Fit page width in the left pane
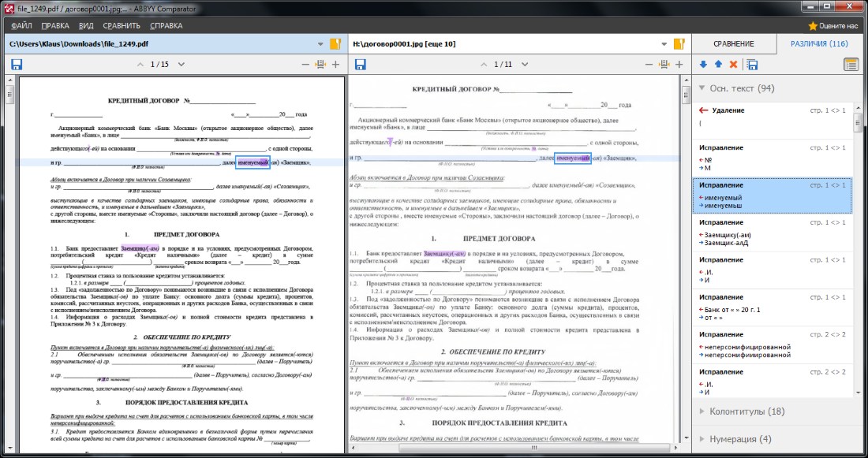 320,65
